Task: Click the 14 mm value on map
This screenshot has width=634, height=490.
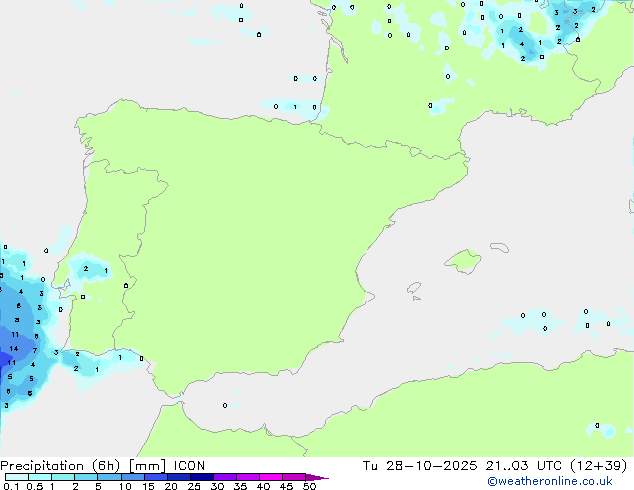Action: coord(14,348)
